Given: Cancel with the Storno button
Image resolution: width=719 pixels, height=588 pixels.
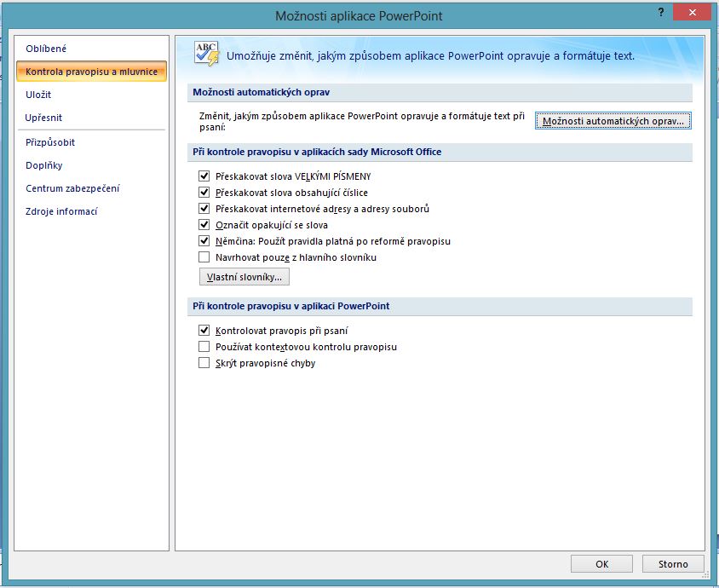Looking at the screenshot, I should coord(673,564).
